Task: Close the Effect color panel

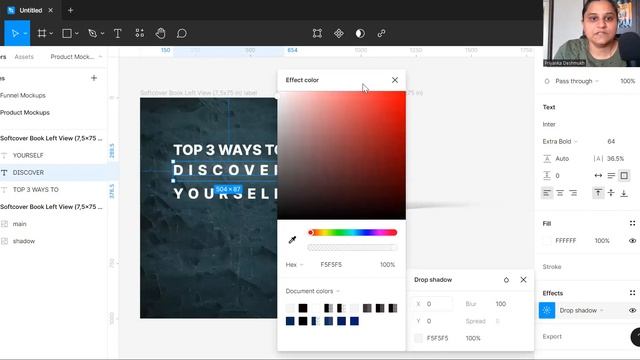Action: (x=395, y=80)
